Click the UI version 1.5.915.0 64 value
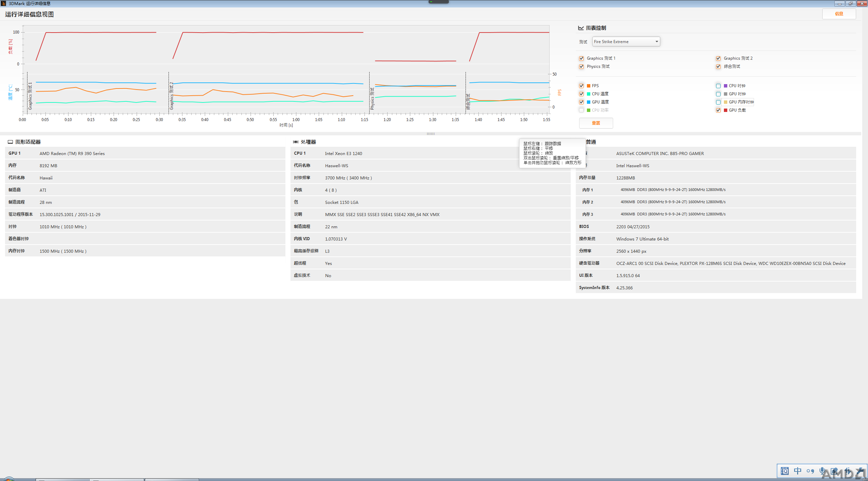The width and height of the screenshot is (868, 481). [628, 276]
